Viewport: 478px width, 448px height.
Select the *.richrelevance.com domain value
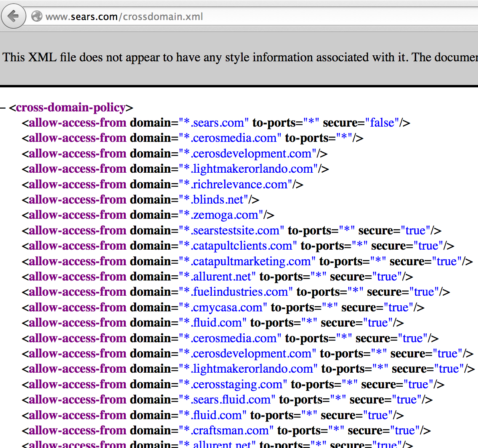pyautogui.click(x=235, y=184)
